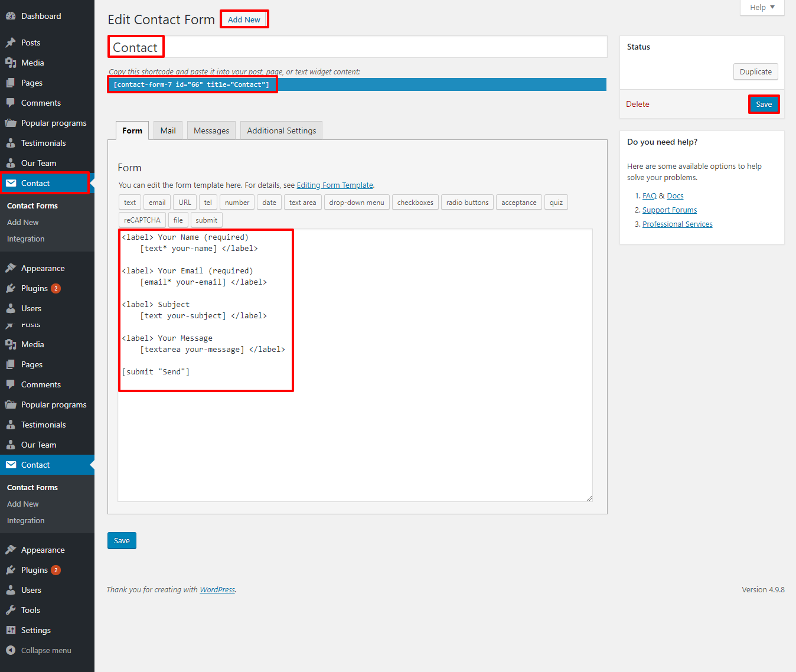
Task: Click the Dashboard gauge icon
Action: (x=11, y=16)
